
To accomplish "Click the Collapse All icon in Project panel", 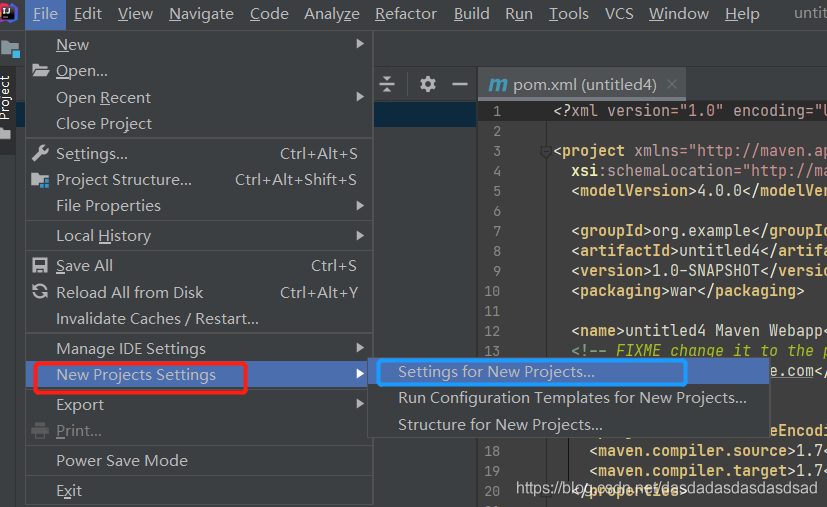I will 388,84.
